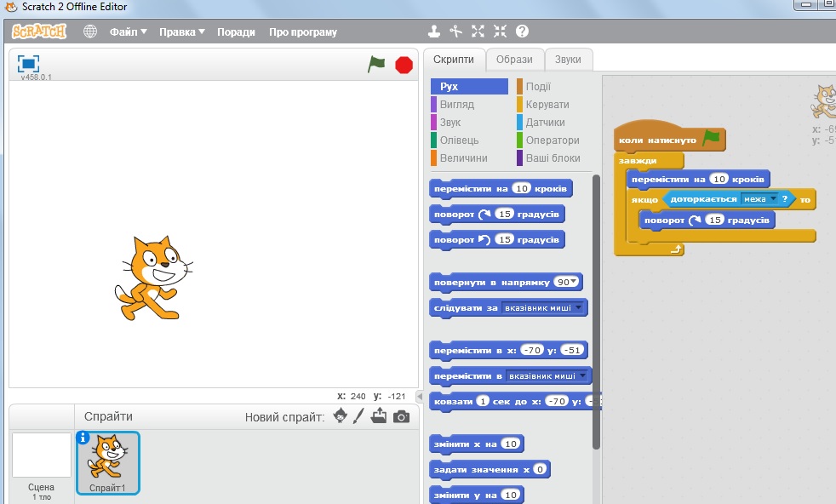Click the якщо condition block
The image size is (836, 504).
644,199
